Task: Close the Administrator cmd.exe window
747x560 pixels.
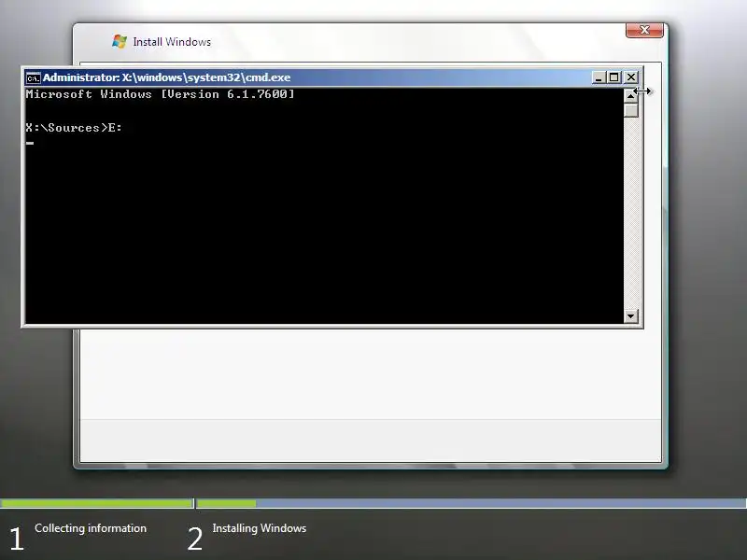Action: click(631, 77)
